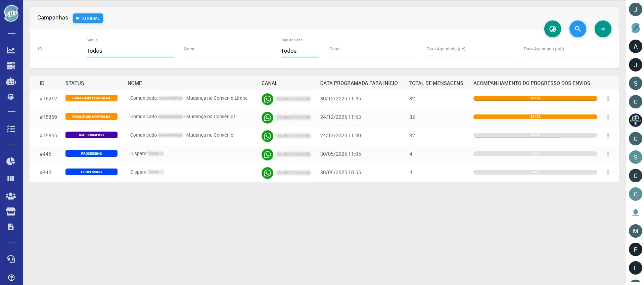The width and height of the screenshot is (644, 285).
Task: Click campaign name ending Convenio Limite
Action: 189,98
